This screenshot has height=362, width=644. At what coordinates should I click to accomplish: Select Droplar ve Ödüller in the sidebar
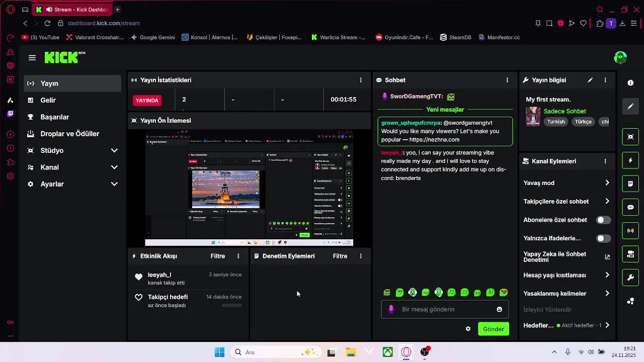coord(72,134)
